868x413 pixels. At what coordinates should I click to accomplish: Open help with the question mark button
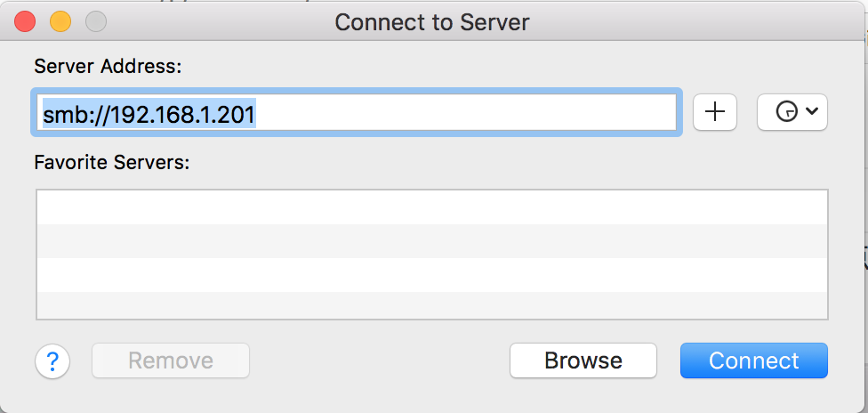[x=52, y=360]
